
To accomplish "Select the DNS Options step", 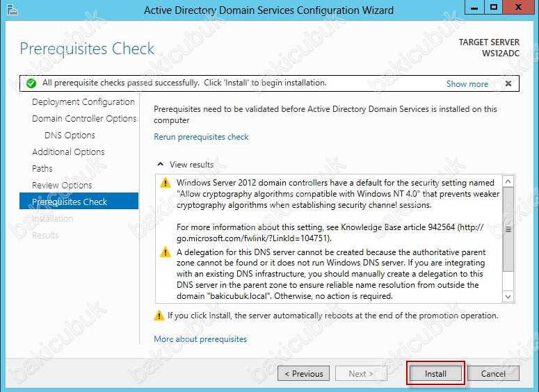I will coord(70,136).
